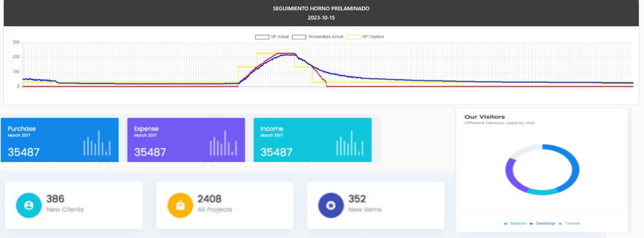Click the bar chart icon in Purchase card

pyautogui.click(x=97, y=144)
